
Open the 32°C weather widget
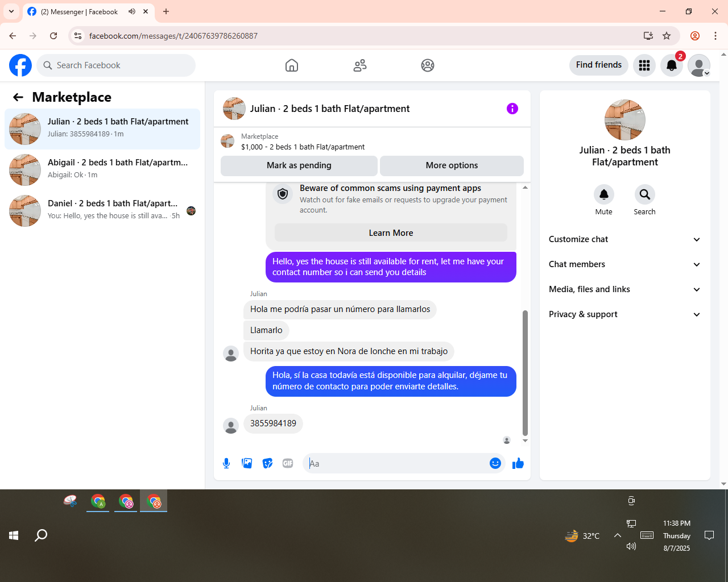click(582, 535)
